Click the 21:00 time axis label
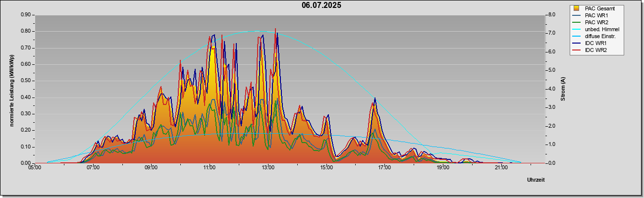 coord(501,168)
